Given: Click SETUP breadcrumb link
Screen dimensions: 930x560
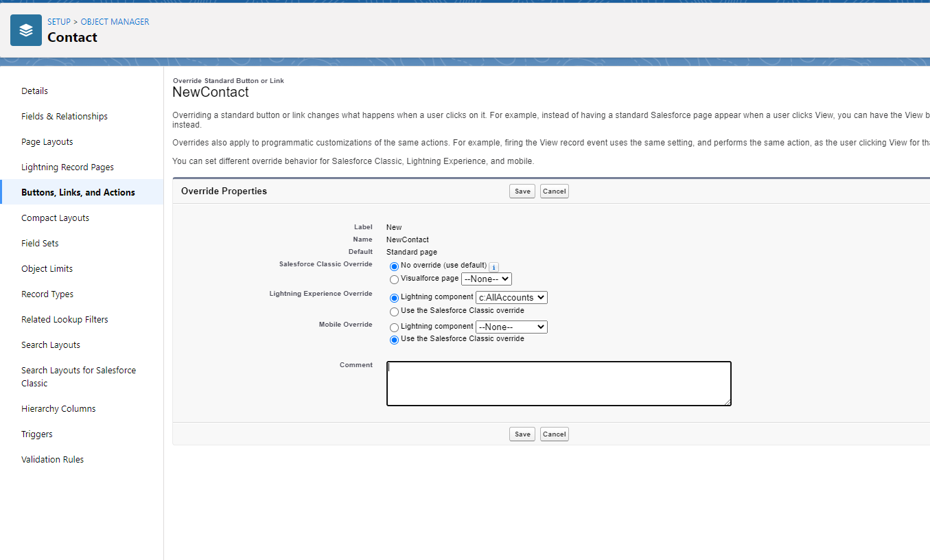Looking at the screenshot, I should (x=59, y=22).
